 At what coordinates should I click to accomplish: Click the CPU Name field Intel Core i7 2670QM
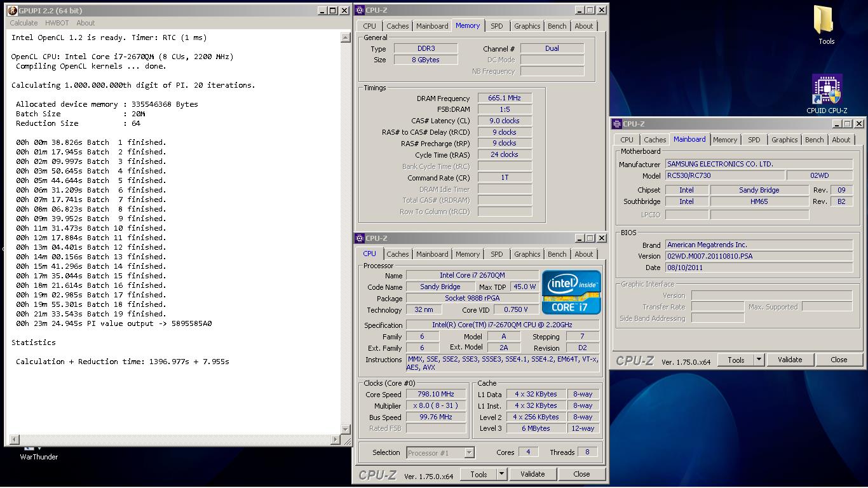(x=472, y=276)
